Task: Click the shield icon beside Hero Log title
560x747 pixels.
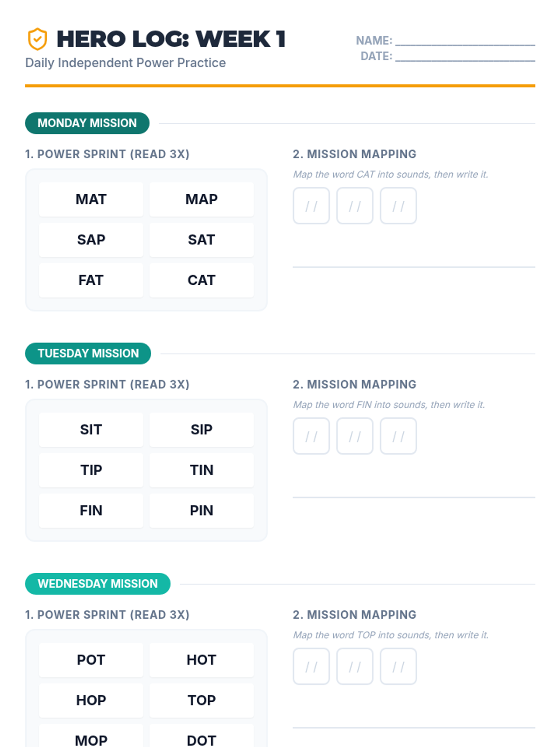Action: (x=37, y=39)
